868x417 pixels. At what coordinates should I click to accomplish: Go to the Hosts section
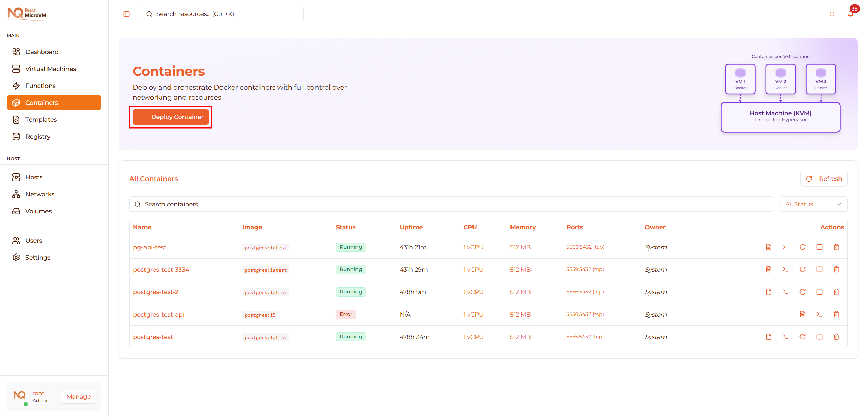[x=34, y=177]
